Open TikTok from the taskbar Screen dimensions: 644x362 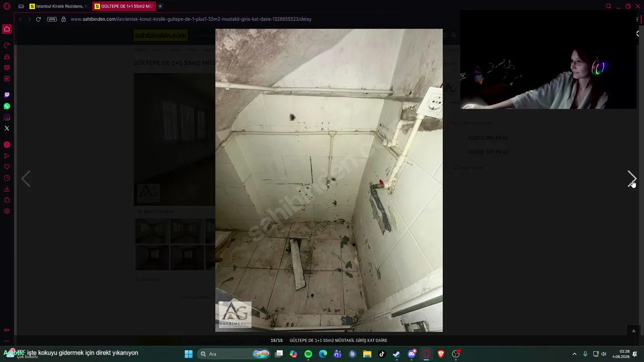382,354
